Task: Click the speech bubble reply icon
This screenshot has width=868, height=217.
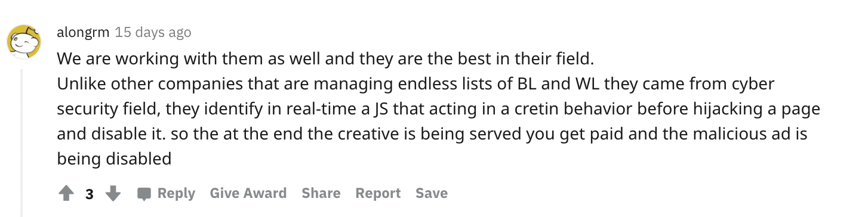Action: tap(144, 194)
